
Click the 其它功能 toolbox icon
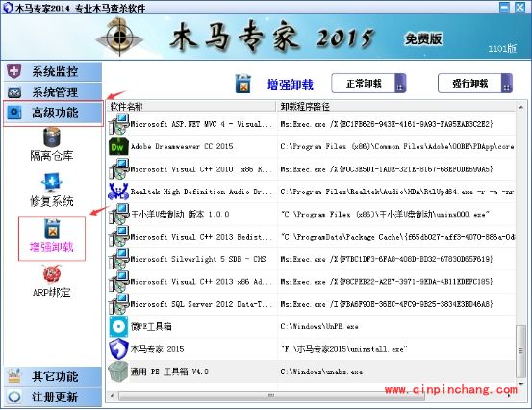coord(13,376)
